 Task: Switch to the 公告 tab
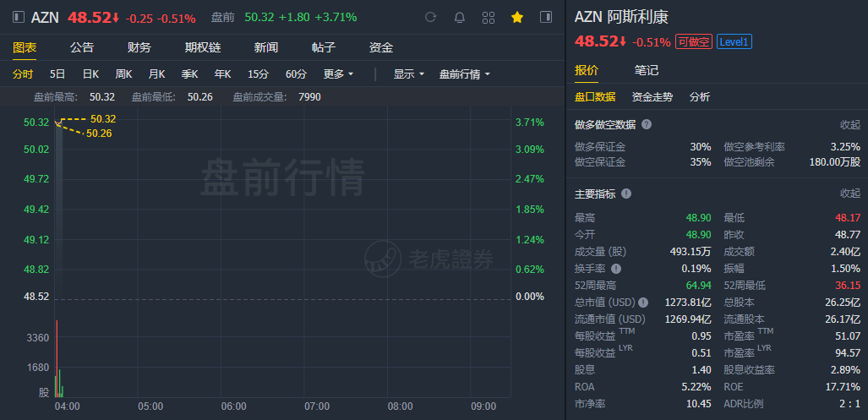(82, 47)
